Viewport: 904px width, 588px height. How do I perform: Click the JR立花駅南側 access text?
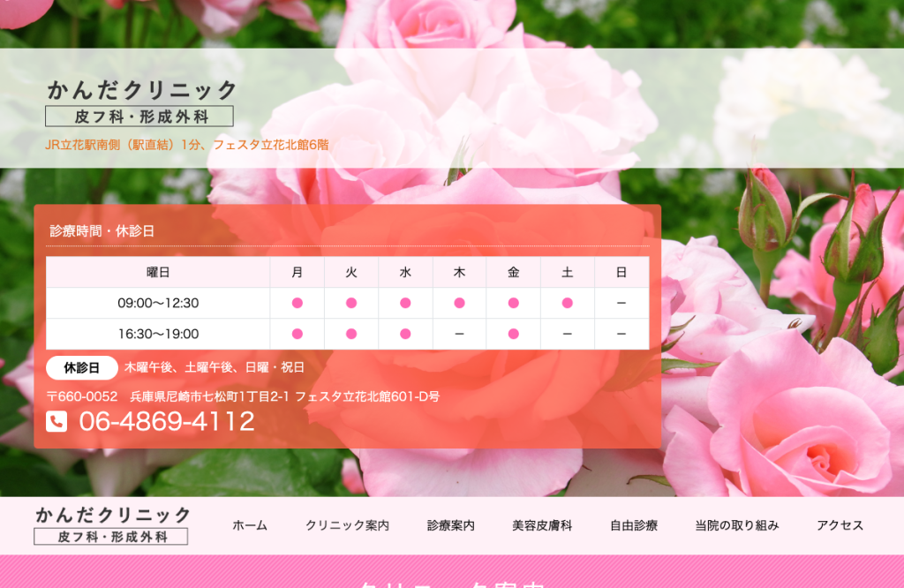[x=187, y=145]
